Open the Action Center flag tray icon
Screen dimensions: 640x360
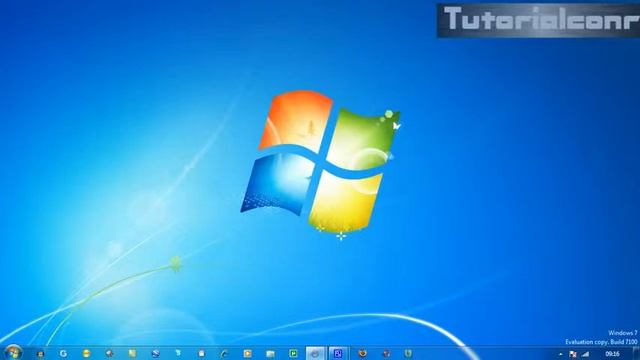click(573, 354)
